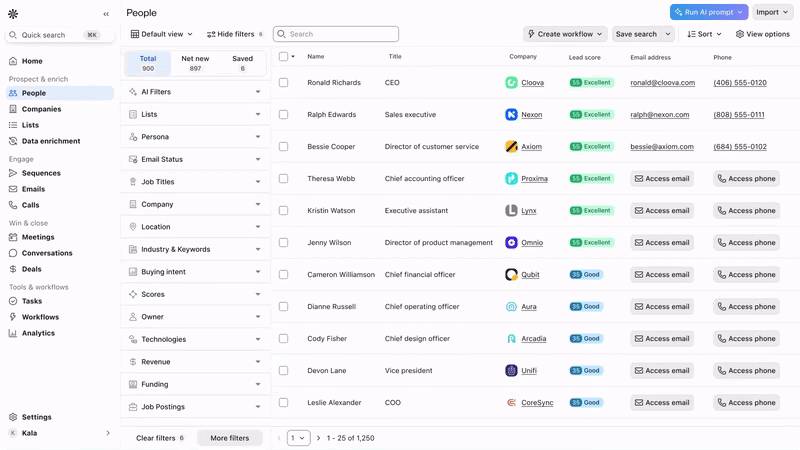Click the Clear filters button
Screen dimensions: 800x450
[160, 438]
